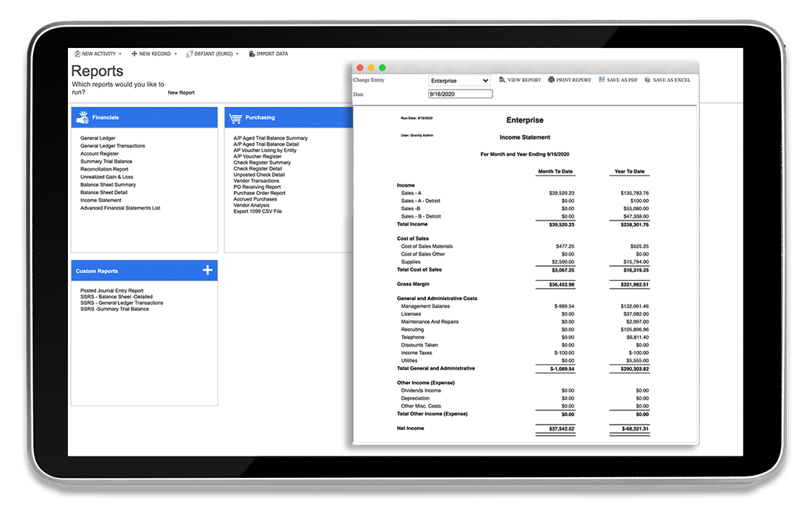Open the Change Entity Enterprise combo box
The height and width of the screenshot is (531, 812).
pyautogui.click(x=459, y=80)
